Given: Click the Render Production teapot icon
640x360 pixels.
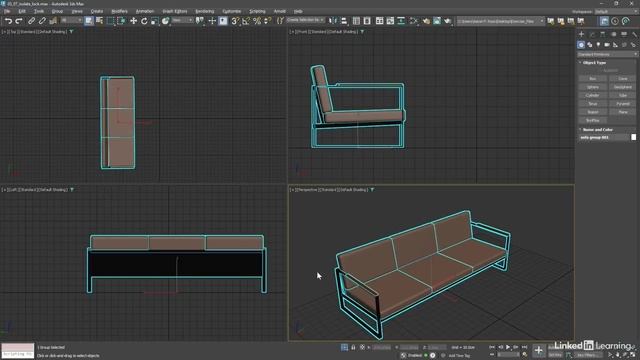Looking at the screenshot, I should coord(448,21).
